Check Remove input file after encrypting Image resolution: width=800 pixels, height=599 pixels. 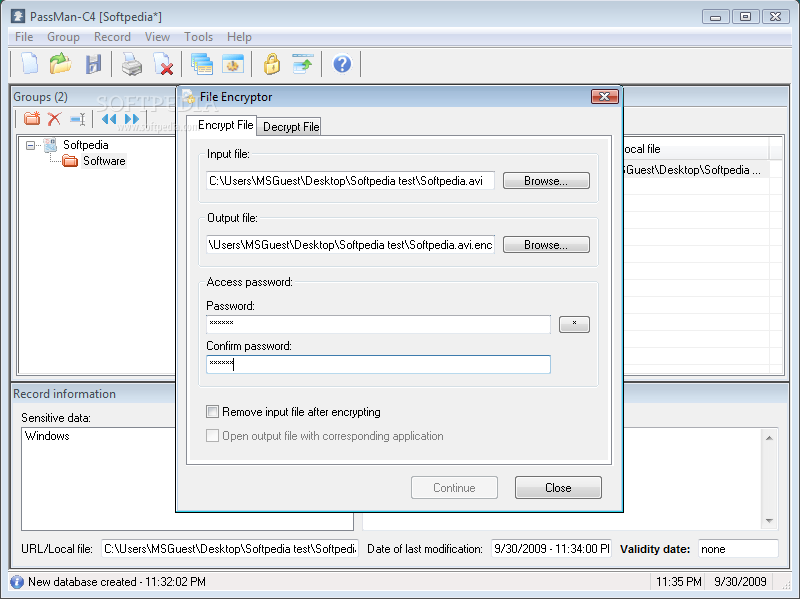212,411
